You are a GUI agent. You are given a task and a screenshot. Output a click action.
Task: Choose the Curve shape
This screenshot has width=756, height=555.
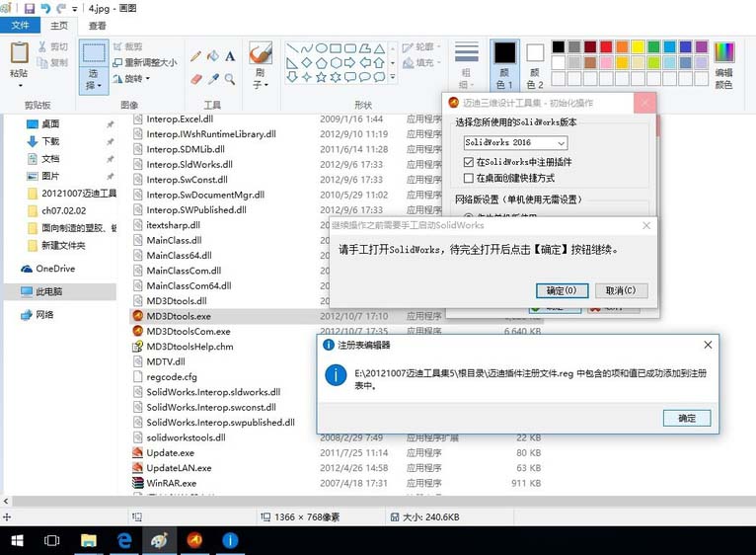click(x=307, y=48)
